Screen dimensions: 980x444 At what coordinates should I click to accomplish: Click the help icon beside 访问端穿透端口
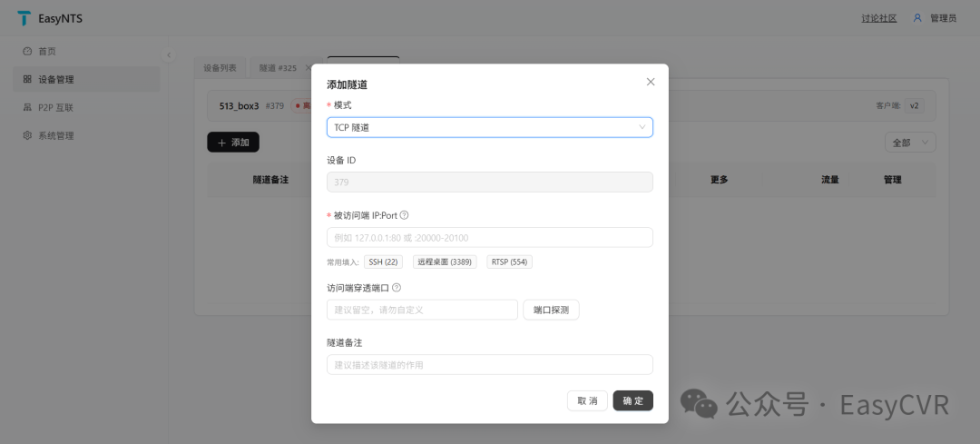tap(397, 288)
